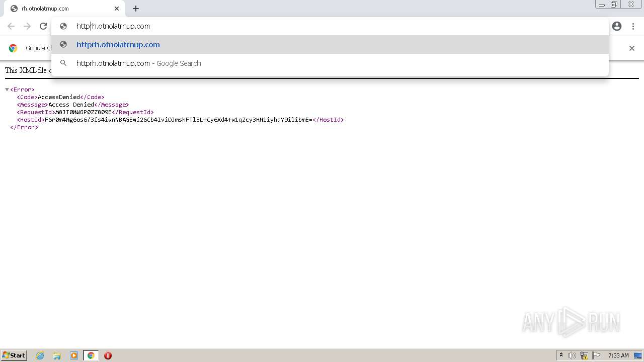This screenshot has width=644, height=362.
Task: Click the closing Error tag
Action: [24, 127]
